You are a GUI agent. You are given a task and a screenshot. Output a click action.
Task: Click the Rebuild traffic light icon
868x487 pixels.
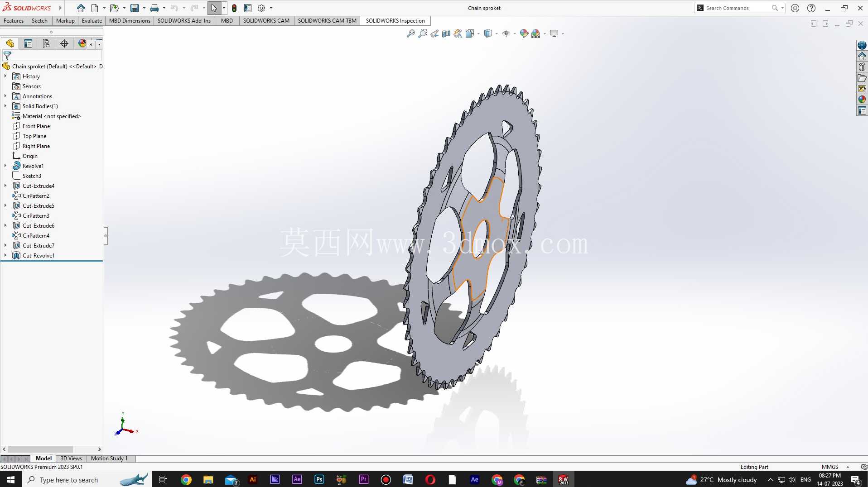(234, 8)
